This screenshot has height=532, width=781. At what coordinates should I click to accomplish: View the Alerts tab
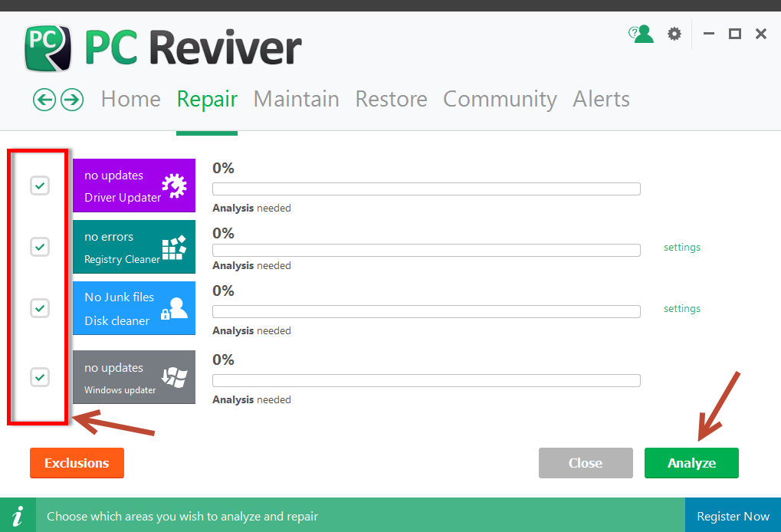[x=601, y=99]
